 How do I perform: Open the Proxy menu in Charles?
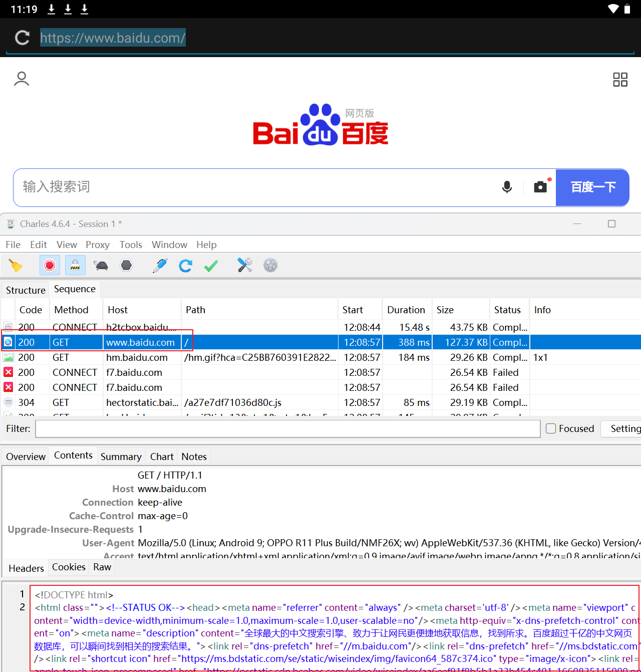pos(98,245)
